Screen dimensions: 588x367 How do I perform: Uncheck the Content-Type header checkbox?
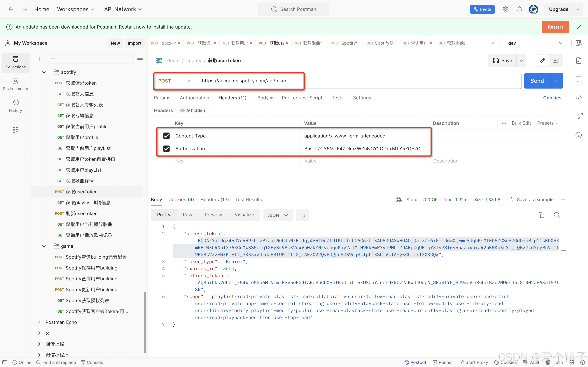point(166,136)
